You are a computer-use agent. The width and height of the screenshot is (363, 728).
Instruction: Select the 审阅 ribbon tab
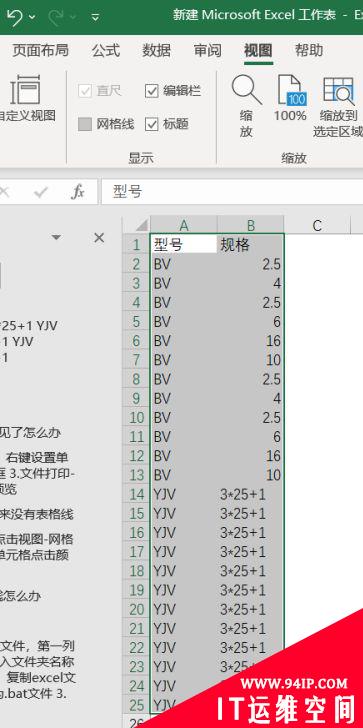click(207, 50)
